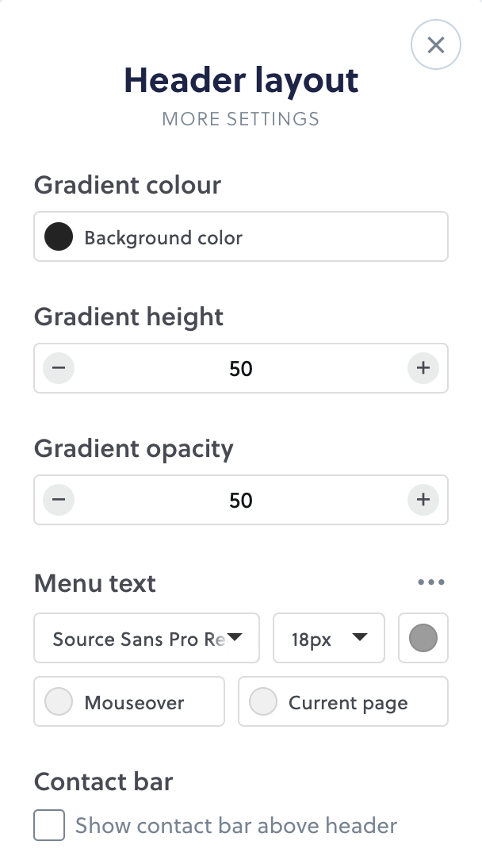Decrease the Gradient height value
This screenshot has height=868, width=482.
pyautogui.click(x=58, y=367)
